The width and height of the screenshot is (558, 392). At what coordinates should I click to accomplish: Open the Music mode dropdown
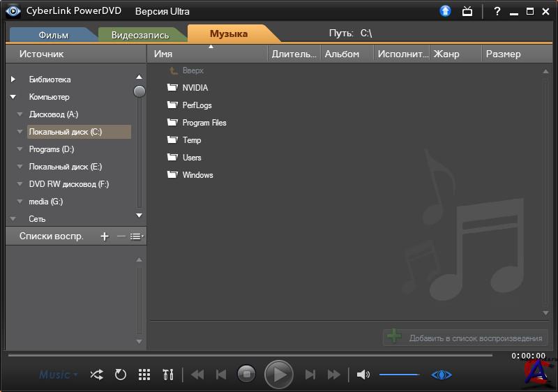58,375
